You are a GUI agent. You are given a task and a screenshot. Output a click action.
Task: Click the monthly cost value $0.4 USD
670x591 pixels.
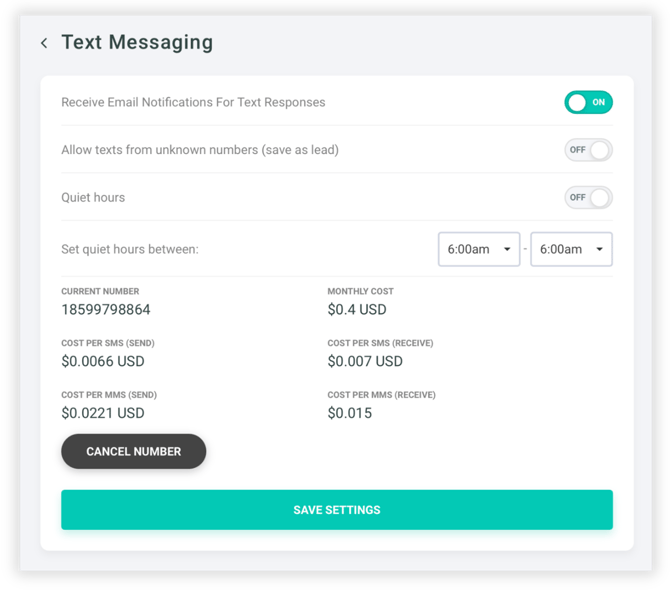357,310
